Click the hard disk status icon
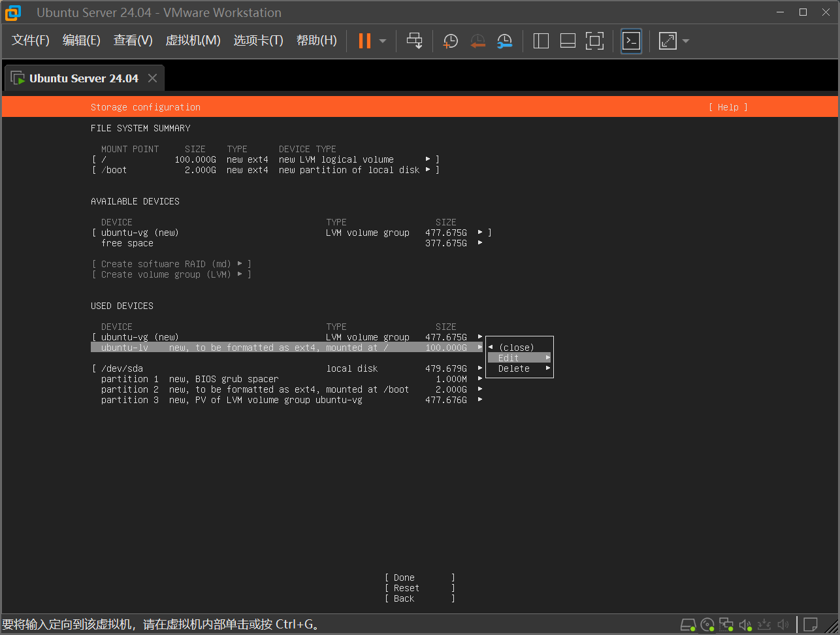The width and height of the screenshot is (840, 635). tap(688, 625)
